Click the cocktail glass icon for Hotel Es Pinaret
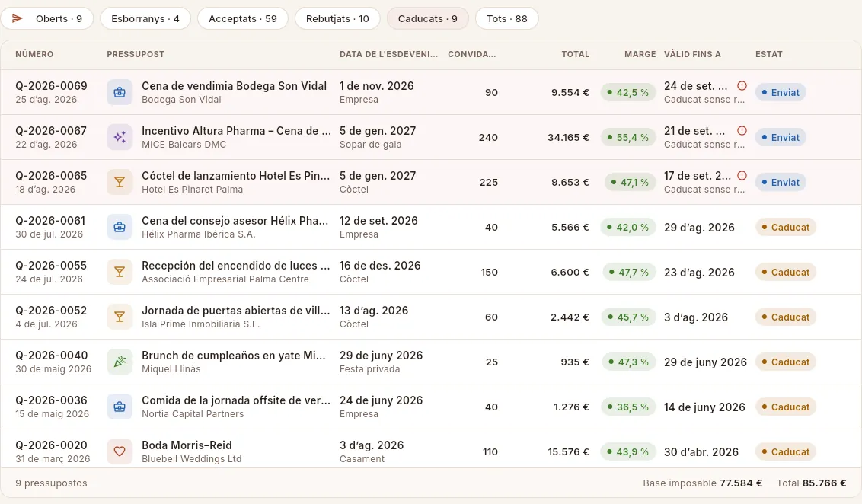The height and width of the screenshot is (504, 862). click(x=120, y=183)
